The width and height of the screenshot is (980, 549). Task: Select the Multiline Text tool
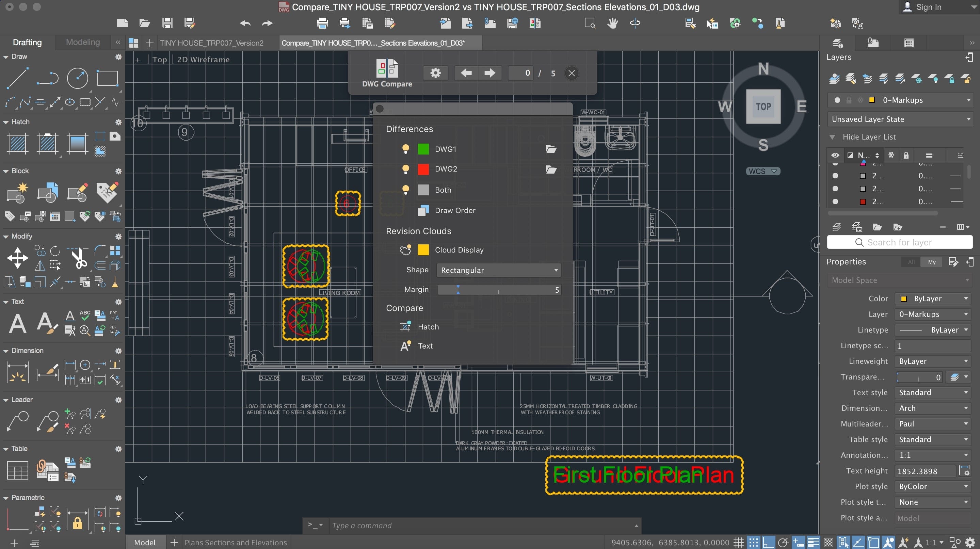tap(17, 323)
